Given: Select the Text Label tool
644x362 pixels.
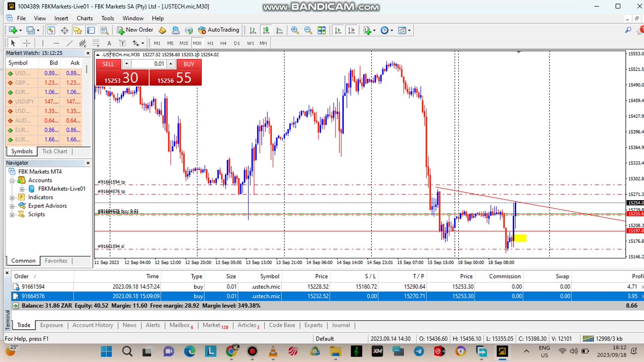Looking at the screenshot, I should click(122, 43).
